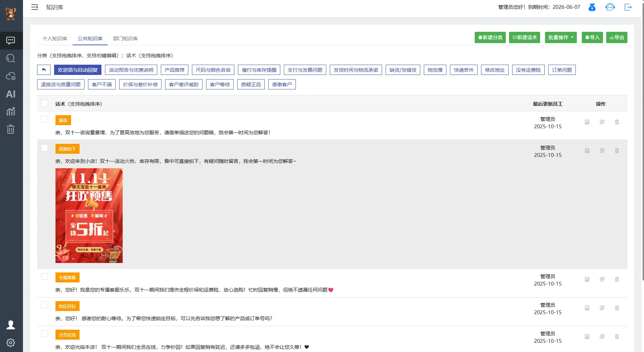The width and height of the screenshot is (644, 352).
Task: Check the select-all checkbox in table header
Action: tap(45, 103)
